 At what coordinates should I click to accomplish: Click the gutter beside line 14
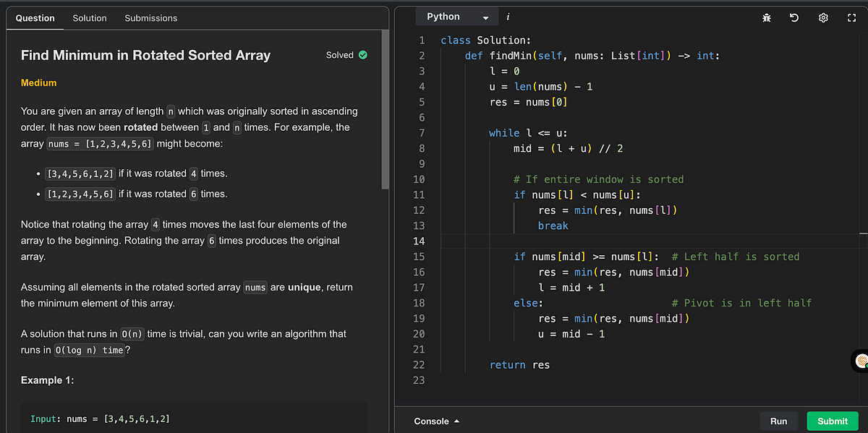pyautogui.click(x=419, y=241)
